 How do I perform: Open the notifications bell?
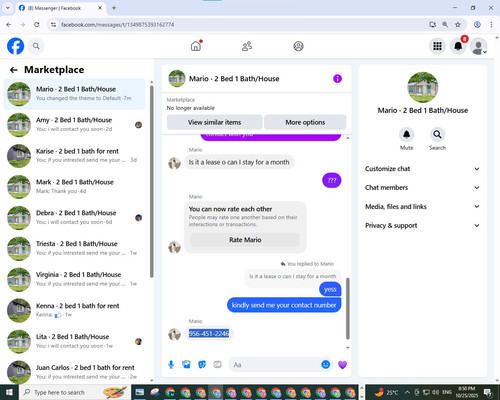tap(458, 46)
